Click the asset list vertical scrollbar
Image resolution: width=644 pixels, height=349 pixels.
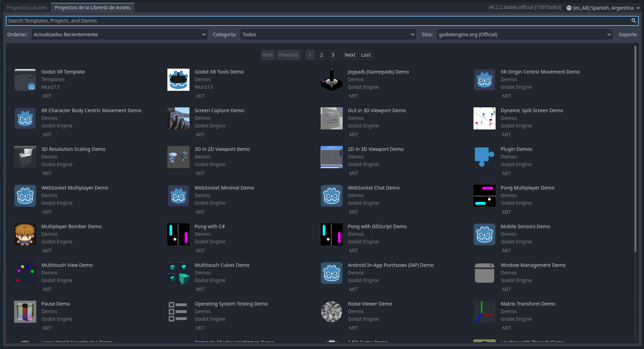635,148
